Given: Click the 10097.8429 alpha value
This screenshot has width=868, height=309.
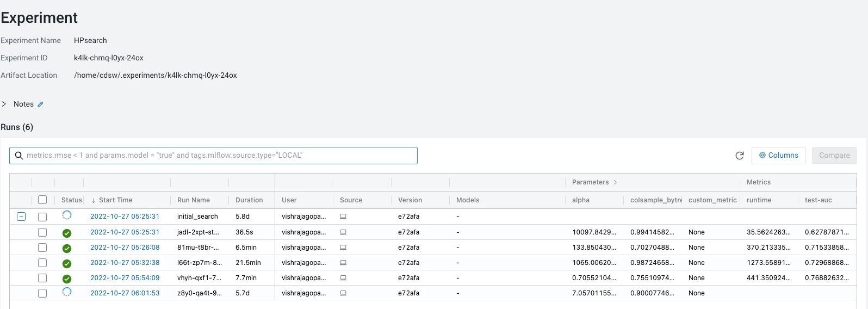Looking at the screenshot, I should [594, 232].
